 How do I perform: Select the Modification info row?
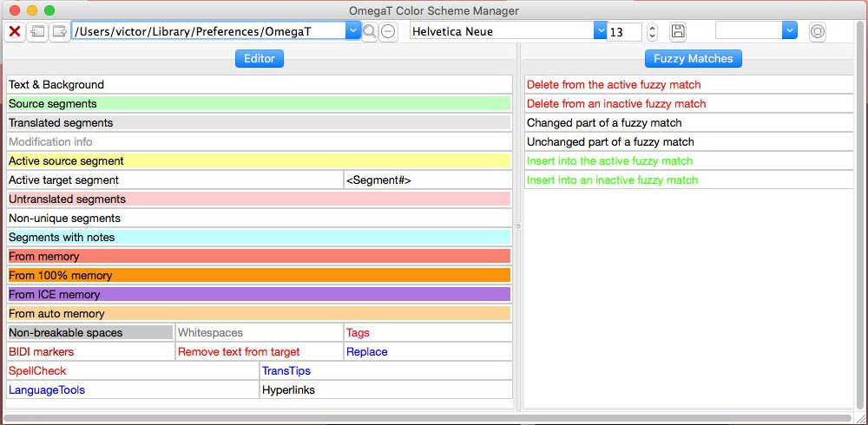pyautogui.click(x=260, y=141)
